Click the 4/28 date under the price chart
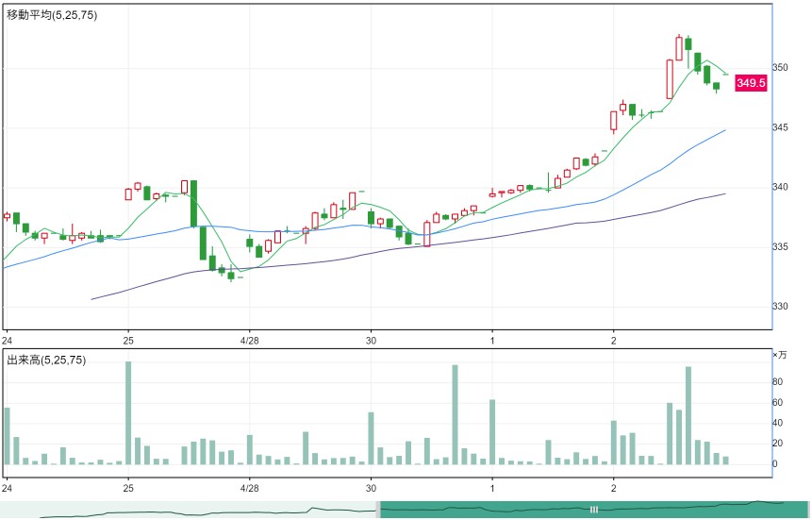812x520 pixels. pos(250,341)
